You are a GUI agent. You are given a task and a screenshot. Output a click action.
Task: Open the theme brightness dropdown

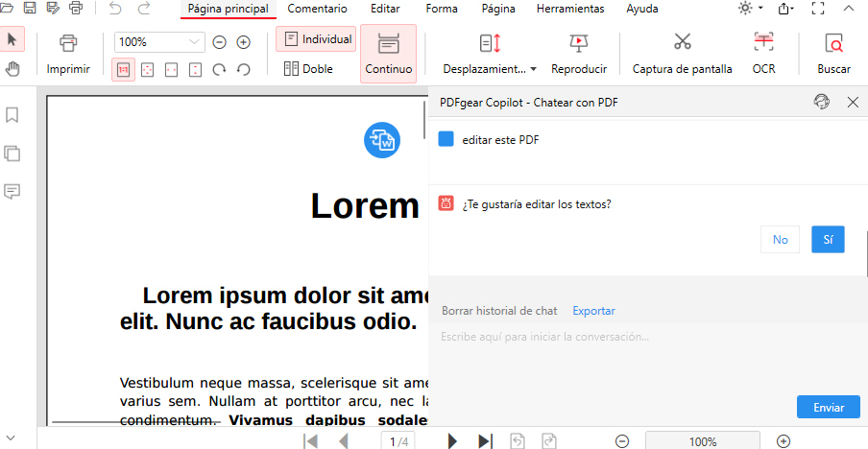(751, 9)
